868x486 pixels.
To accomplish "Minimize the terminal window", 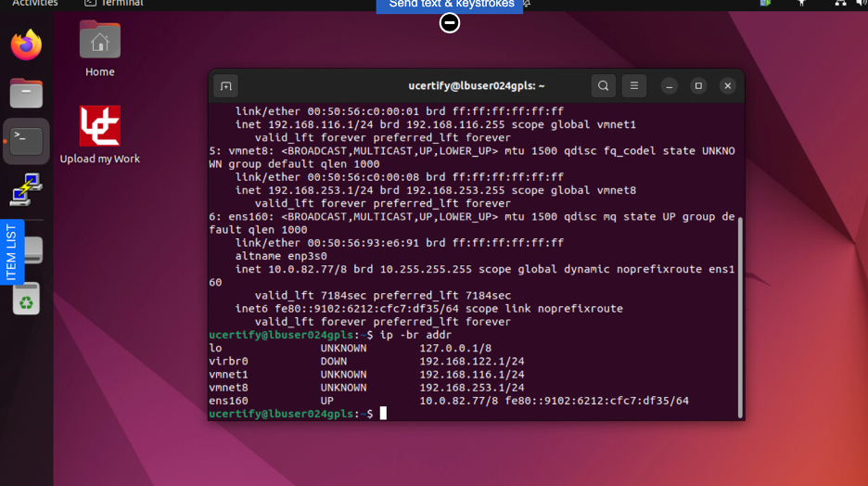I will pos(669,86).
